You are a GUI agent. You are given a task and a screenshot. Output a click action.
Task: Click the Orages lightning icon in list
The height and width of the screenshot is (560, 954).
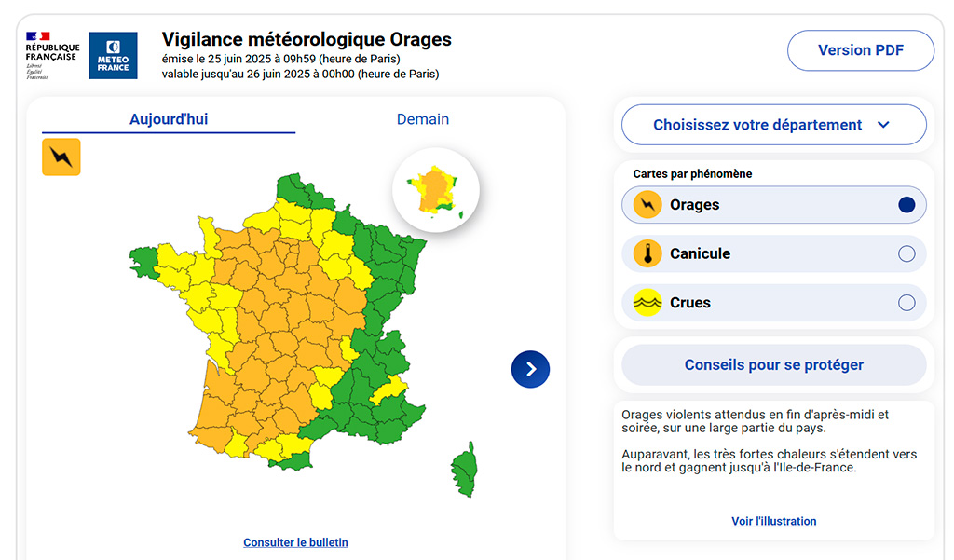[647, 205]
